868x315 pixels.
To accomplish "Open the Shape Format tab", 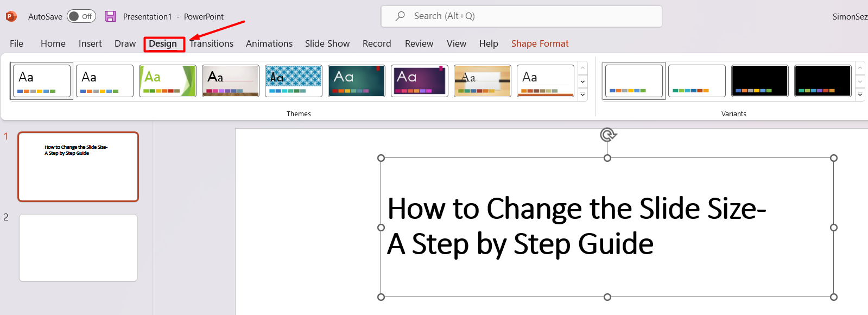I will [540, 43].
